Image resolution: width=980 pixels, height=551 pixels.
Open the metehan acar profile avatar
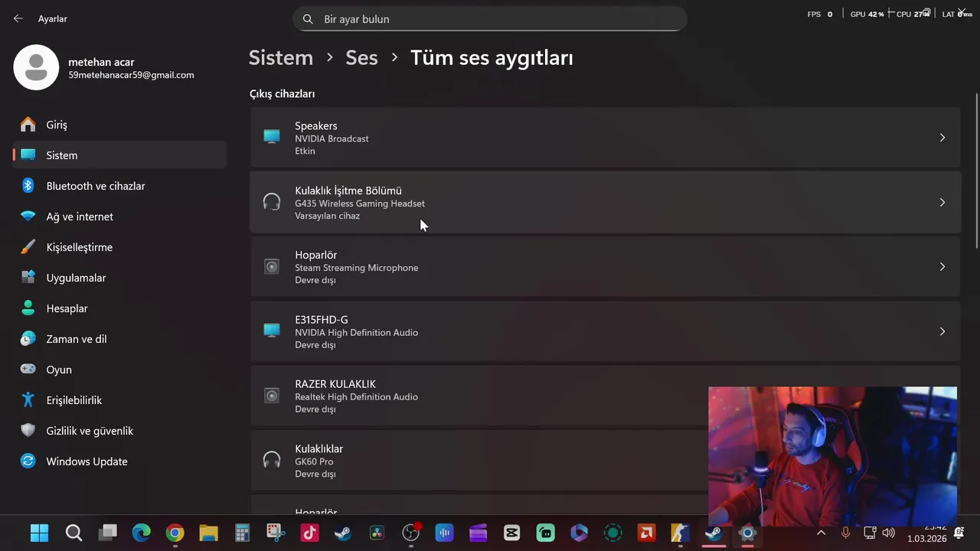[x=36, y=67]
